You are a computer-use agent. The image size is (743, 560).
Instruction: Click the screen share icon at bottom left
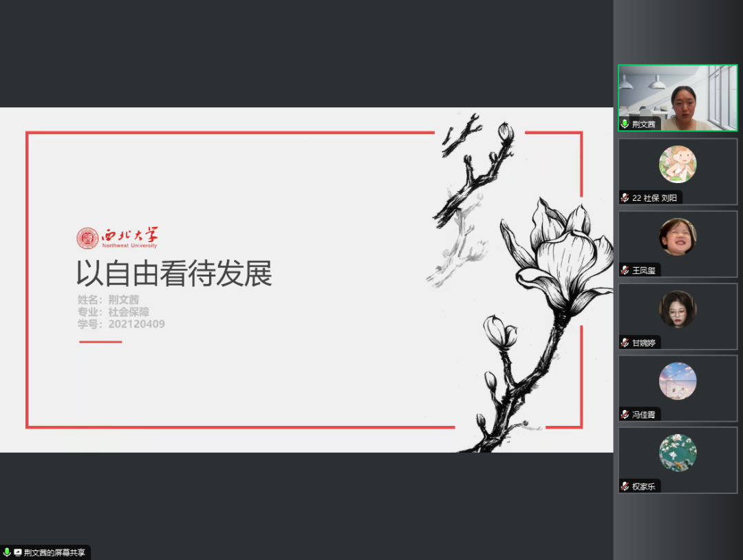pyautogui.click(x=18, y=552)
